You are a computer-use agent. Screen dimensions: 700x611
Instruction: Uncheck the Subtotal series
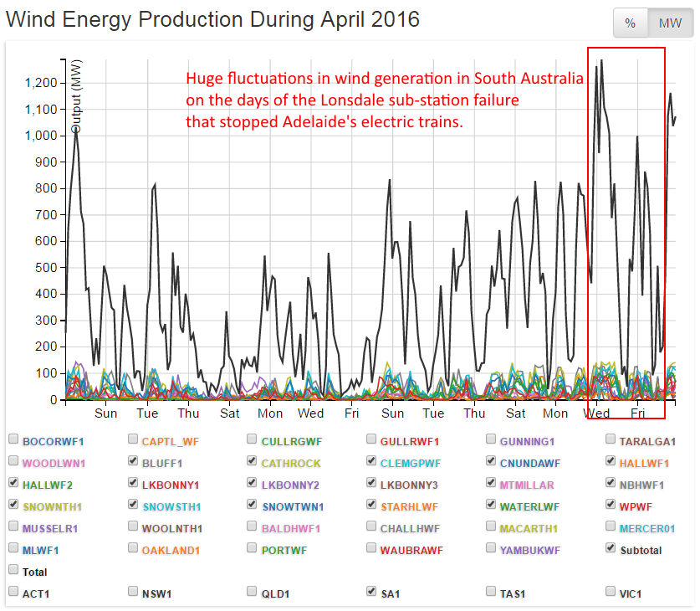(x=610, y=550)
